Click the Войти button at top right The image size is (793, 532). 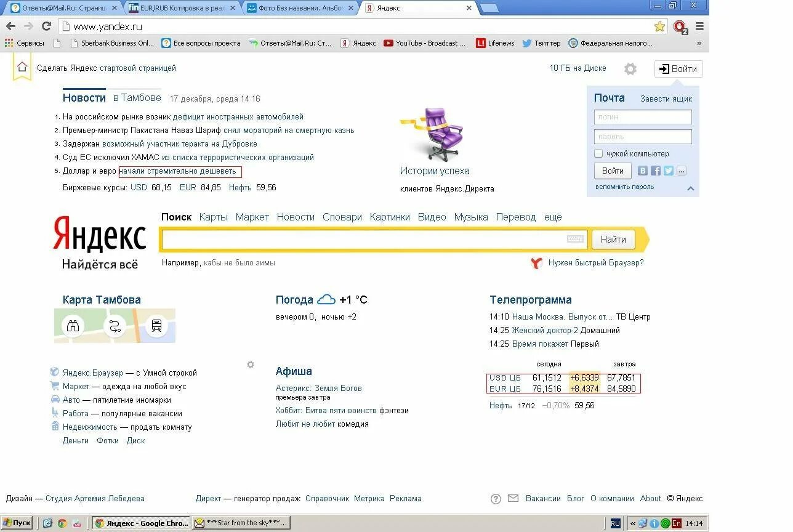tap(678, 69)
